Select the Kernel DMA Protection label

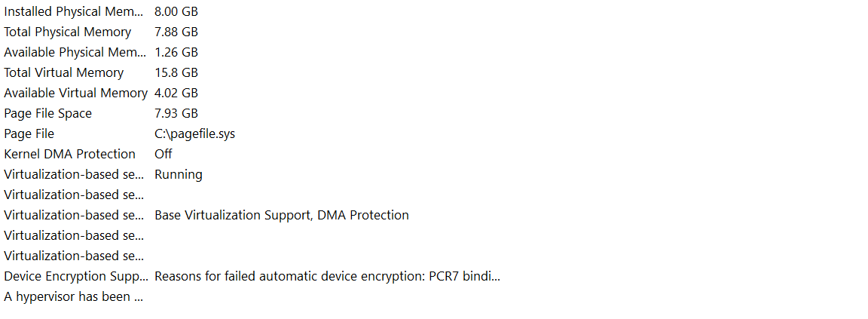(70, 154)
